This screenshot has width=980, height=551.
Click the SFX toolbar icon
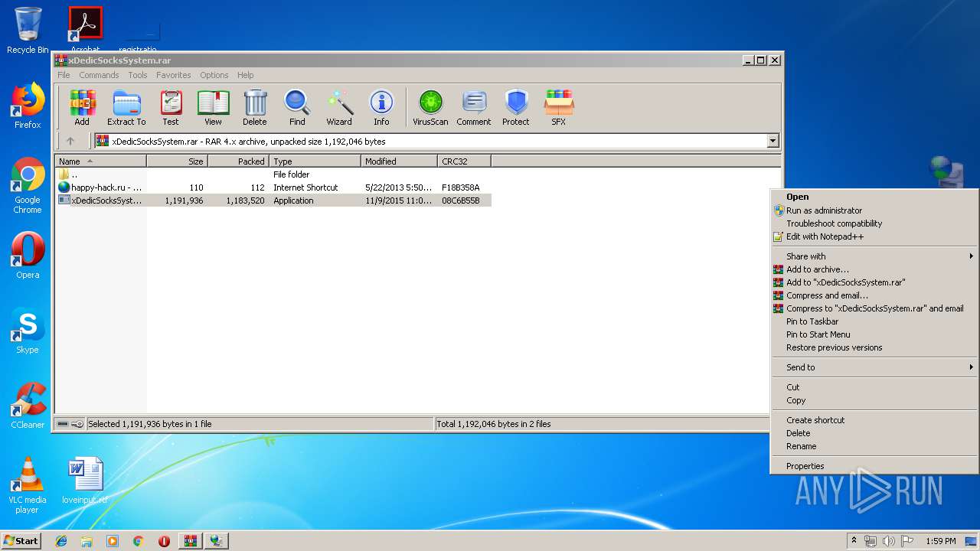[x=559, y=107]
